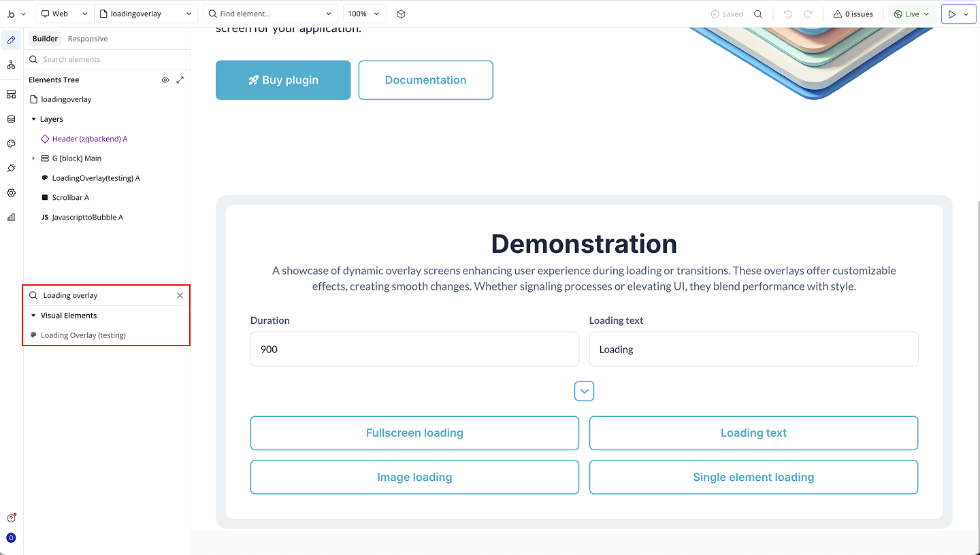Select Scrollbar A in the tree

pos(71,198)
